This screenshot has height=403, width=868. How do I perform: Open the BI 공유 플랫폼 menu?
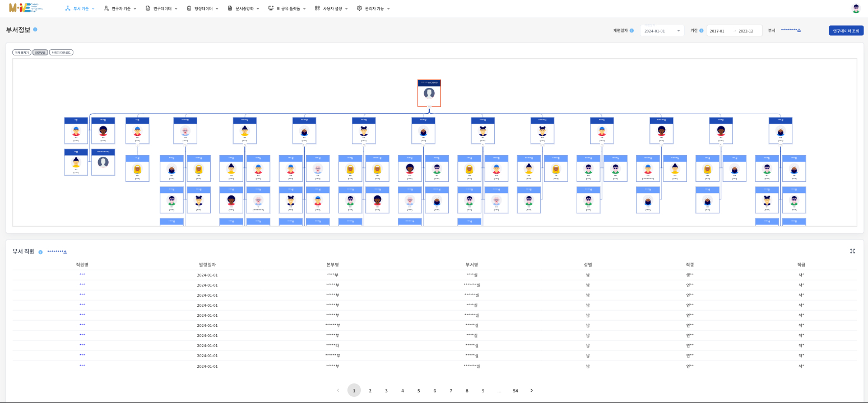pyautogui.click(x=287, y=8)
